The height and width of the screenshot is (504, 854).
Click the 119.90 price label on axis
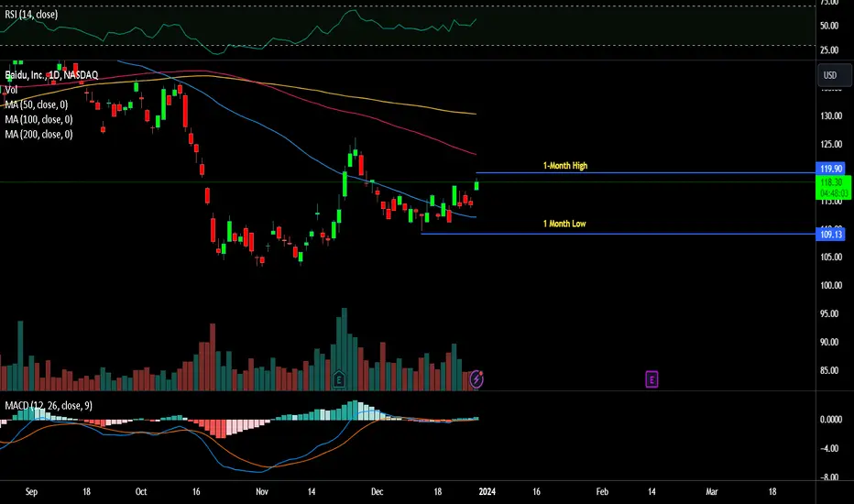coord(830,169)
